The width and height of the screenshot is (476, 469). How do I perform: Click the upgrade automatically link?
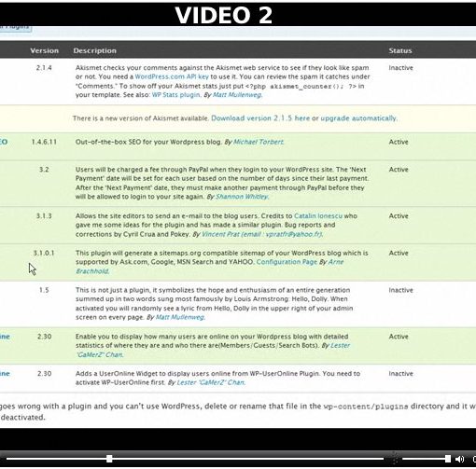pyautogui.click(x=358, y=118)
